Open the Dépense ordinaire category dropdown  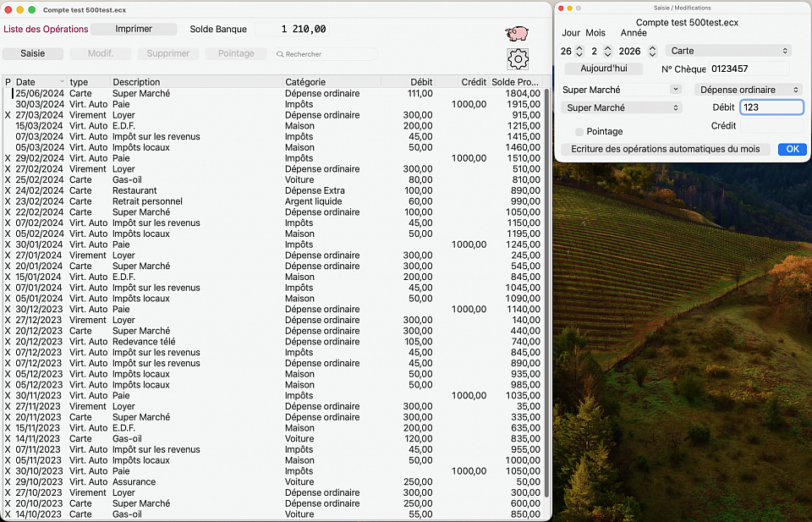tap(748, 90)
